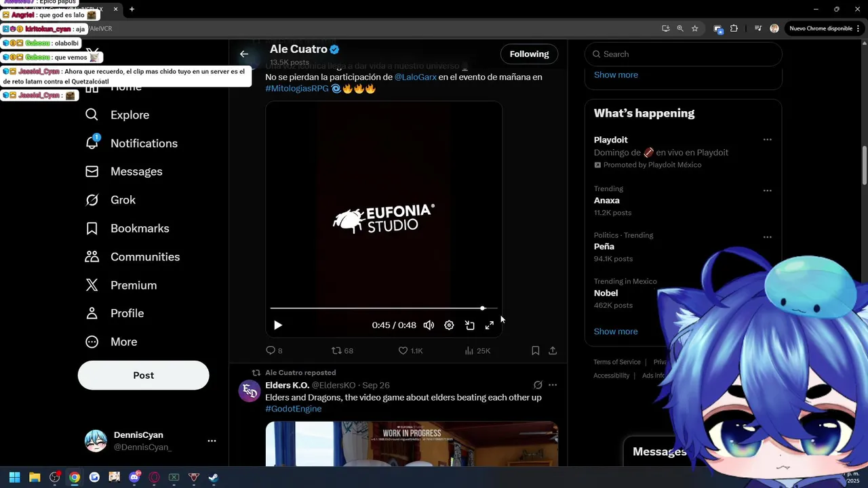This screenshot has width=868, height=488.
Task: Bookmark this page with the star
Action: point(695,28)
